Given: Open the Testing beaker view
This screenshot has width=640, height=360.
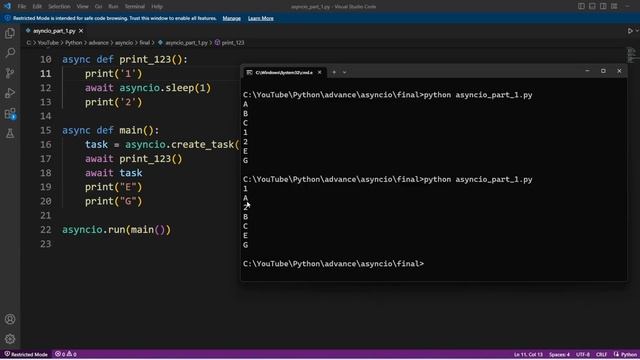Looking at the screenshot, I should tap(10, 133).
